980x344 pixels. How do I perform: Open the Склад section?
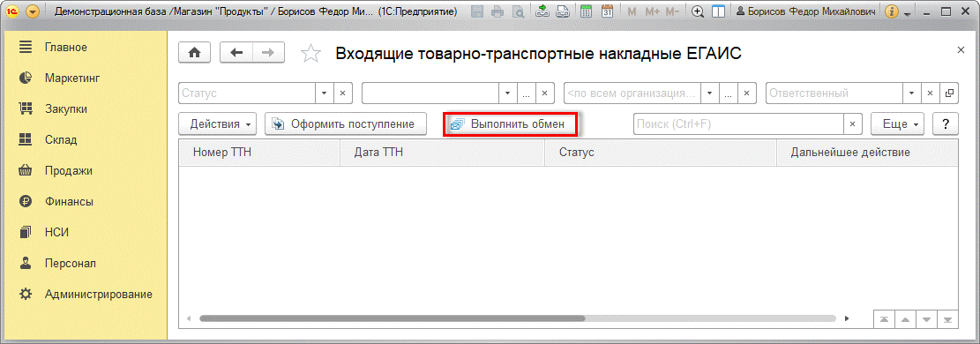tap(61, 139)
